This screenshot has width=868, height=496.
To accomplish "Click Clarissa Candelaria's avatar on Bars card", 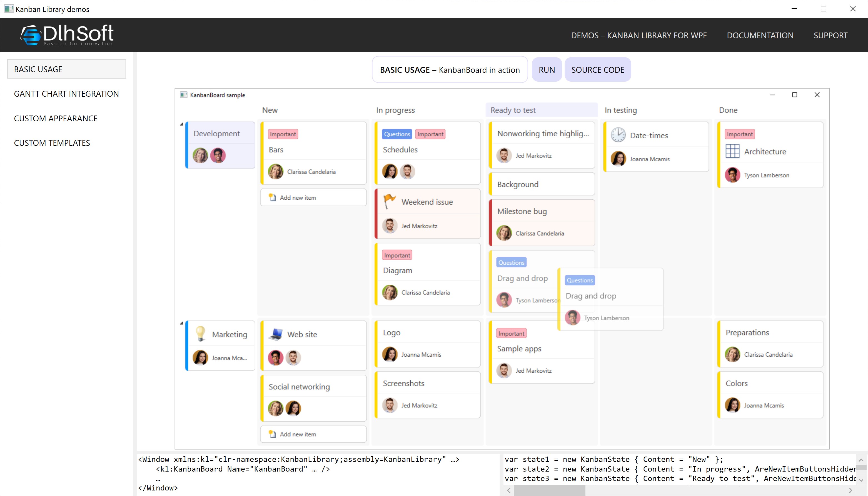I will pyautogui.click(x=275, y=171).
